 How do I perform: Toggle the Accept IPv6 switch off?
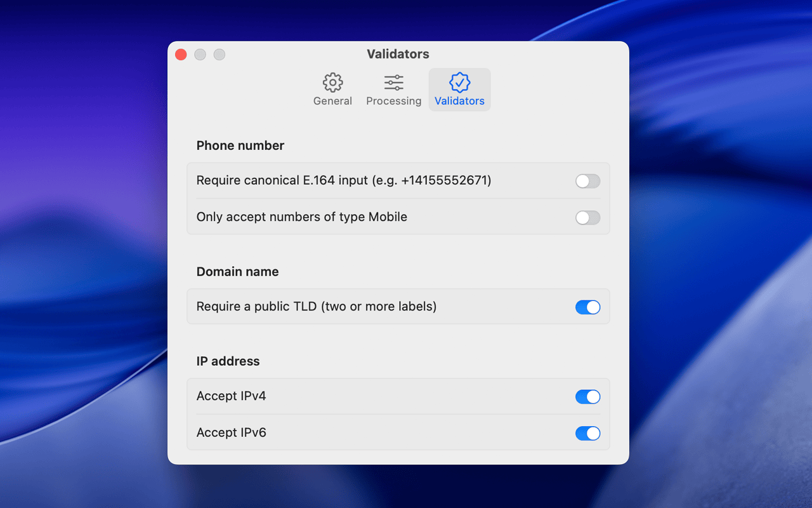[587, 434]
